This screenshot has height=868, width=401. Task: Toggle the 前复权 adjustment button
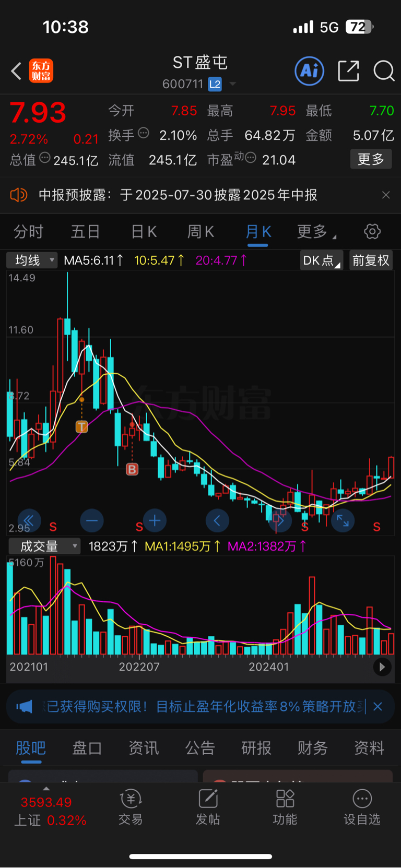pos(371,260)
